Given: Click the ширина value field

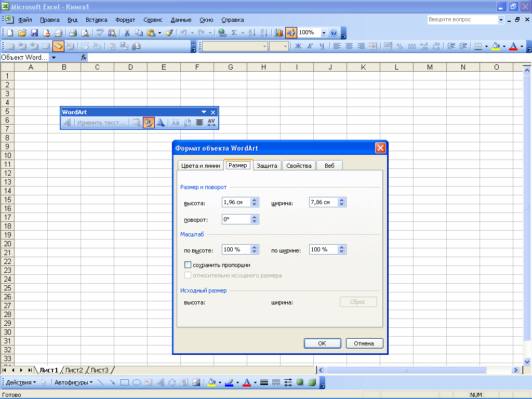Looking at the screenshot, I should click(x=323, y=202).
